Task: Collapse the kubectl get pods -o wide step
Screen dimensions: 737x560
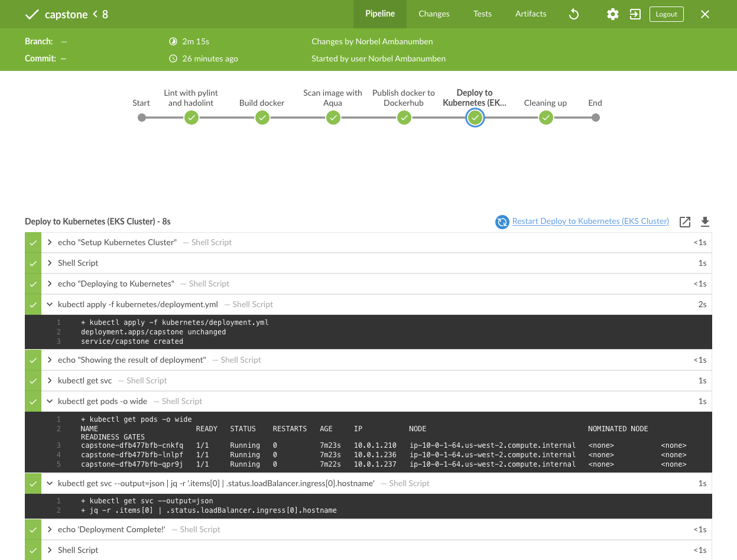Action: point(50,401)
